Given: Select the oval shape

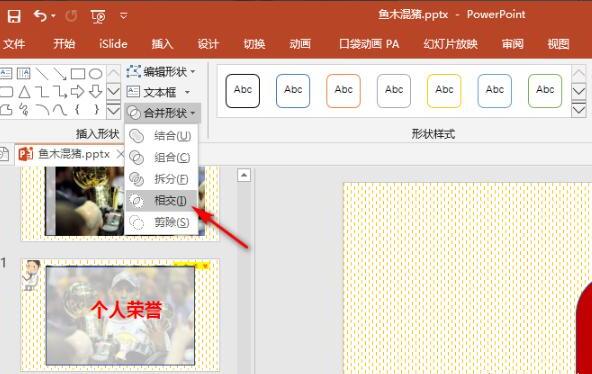Looking at the screenshot, I should (x=96, y=74).
